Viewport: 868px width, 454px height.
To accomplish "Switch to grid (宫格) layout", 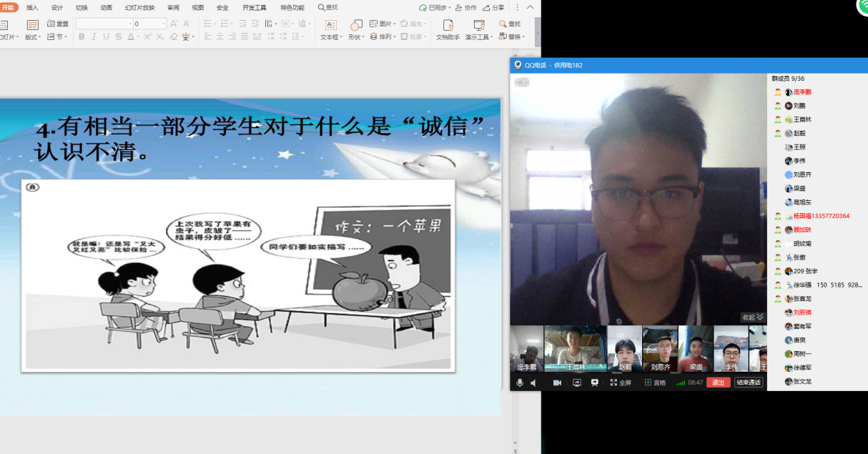I will (x=655, y=383).
